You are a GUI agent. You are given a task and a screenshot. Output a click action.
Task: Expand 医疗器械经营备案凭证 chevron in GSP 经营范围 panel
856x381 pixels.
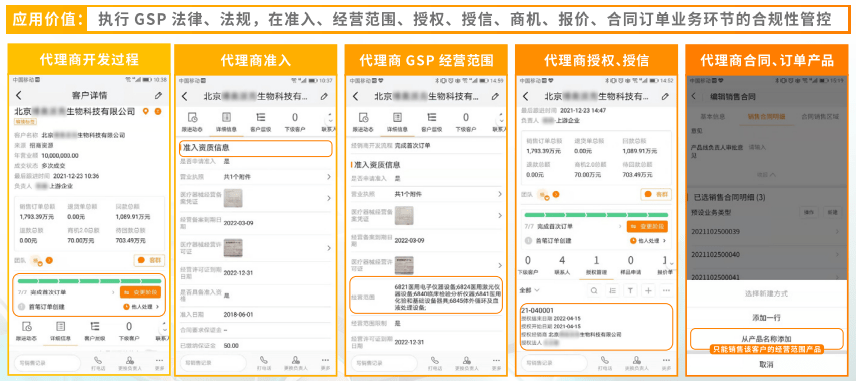(x=500, y=216)
